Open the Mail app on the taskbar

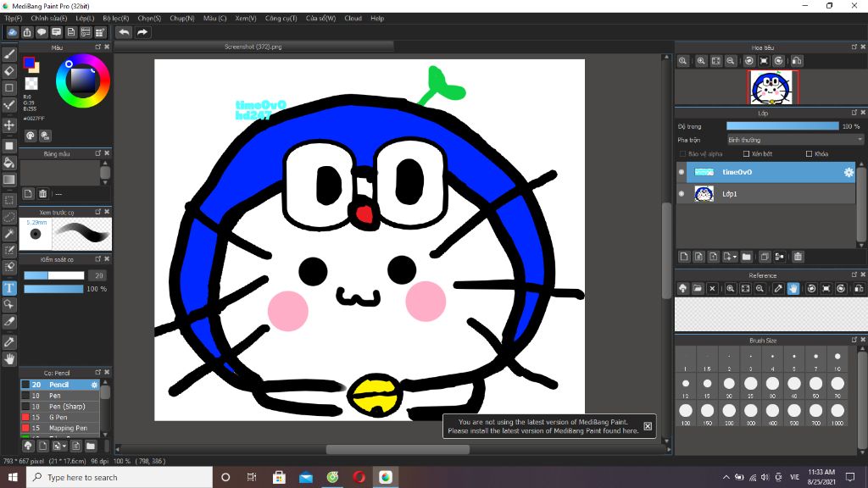(305, 477)
